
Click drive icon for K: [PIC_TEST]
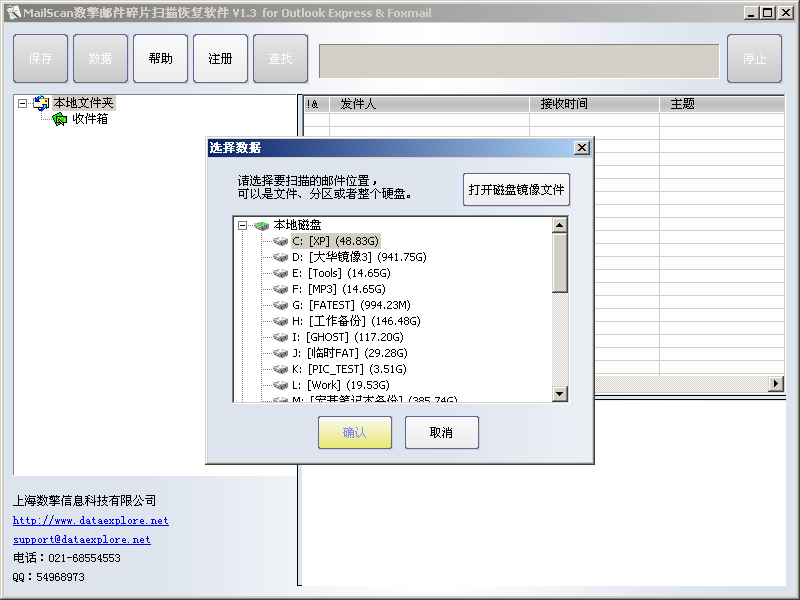[x=280, y=369]
